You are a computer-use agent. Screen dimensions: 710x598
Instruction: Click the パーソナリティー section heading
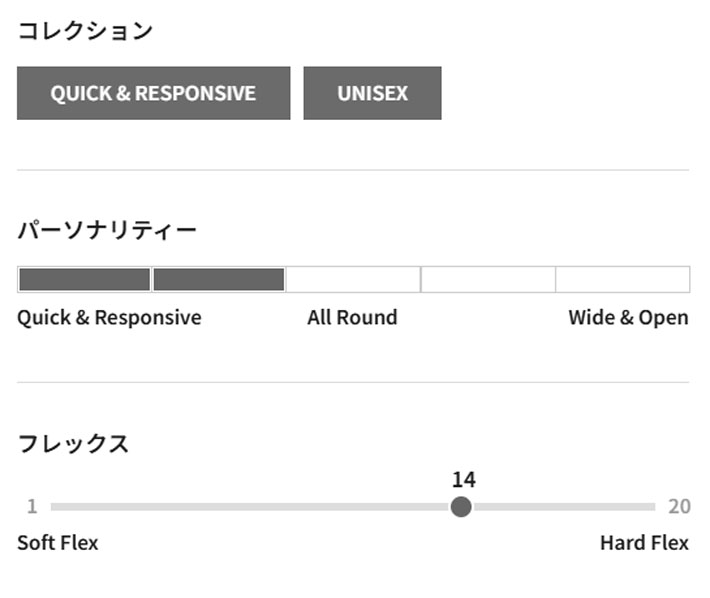point(107,231)
